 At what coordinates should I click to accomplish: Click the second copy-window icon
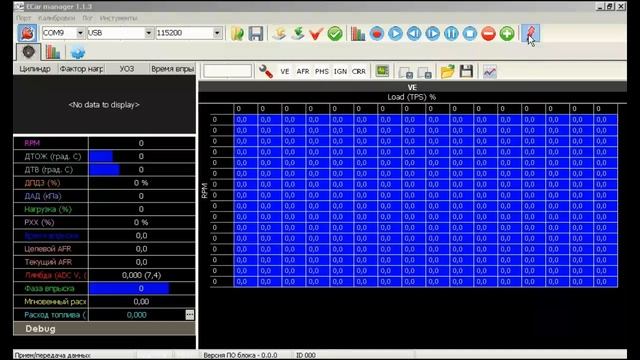click(x=424, y=72)
